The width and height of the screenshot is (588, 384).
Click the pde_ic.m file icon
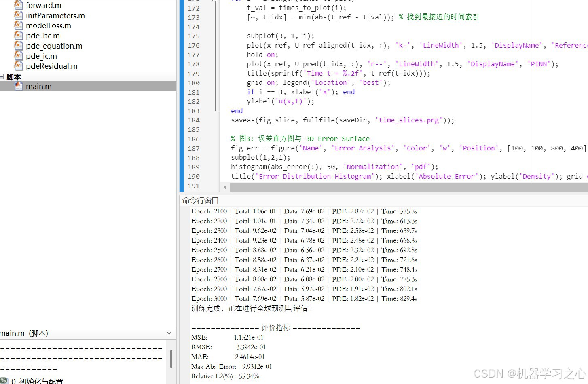click(x=18, y=56)
